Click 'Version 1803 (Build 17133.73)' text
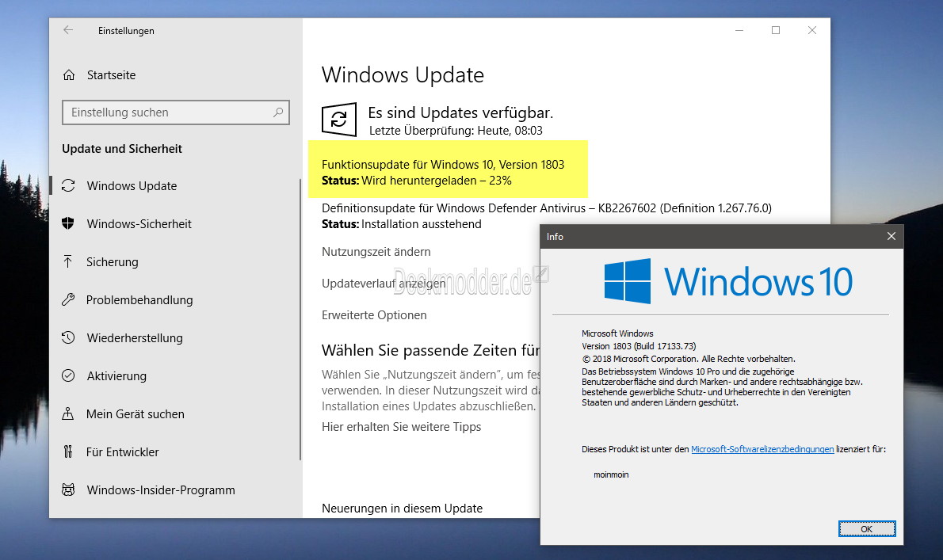 click(639, 346)
